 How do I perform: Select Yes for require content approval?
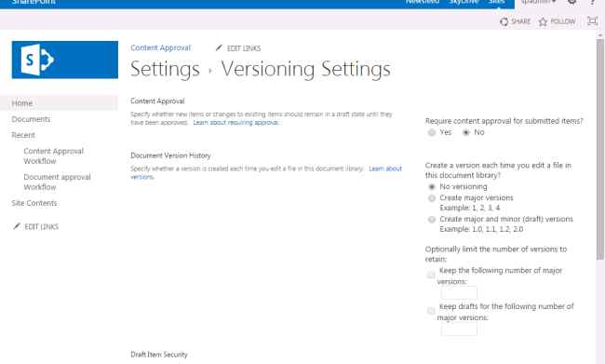[431, 132]
